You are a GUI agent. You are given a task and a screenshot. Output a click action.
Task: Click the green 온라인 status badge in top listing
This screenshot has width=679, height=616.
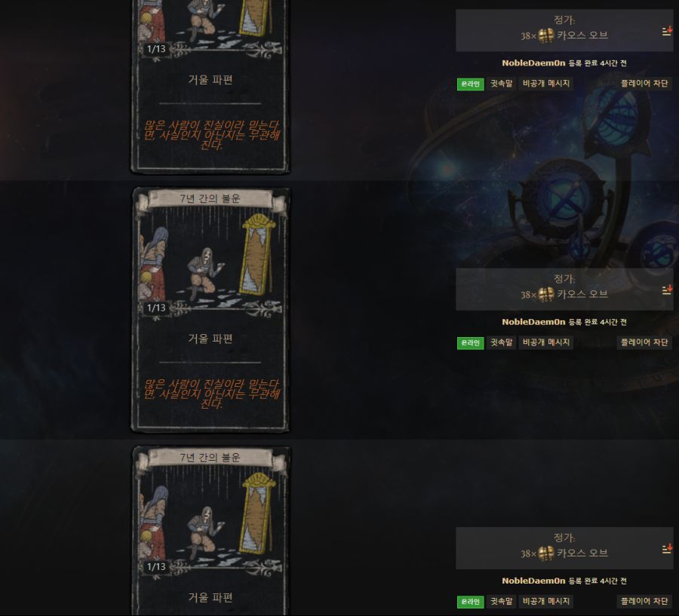click(470, 84)
